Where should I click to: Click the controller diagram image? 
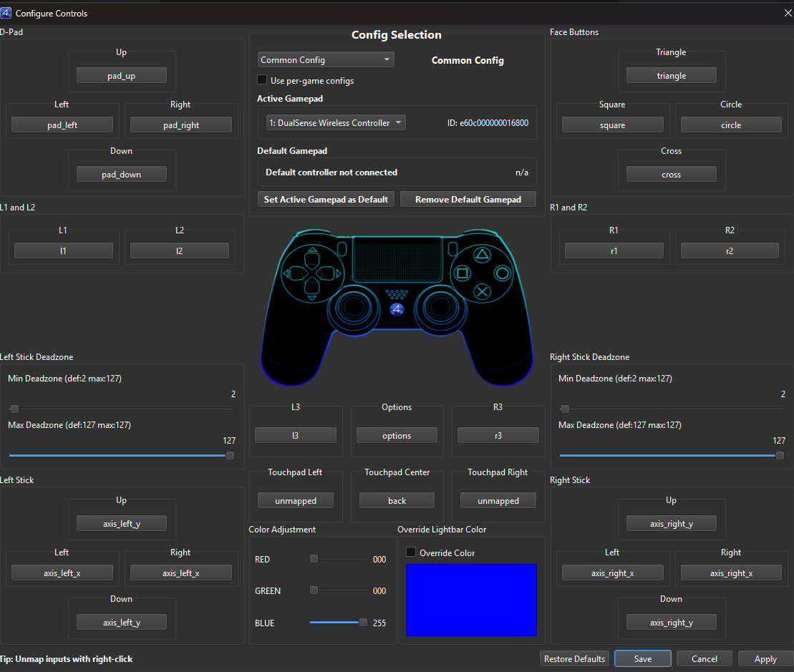tap(397, 307)
